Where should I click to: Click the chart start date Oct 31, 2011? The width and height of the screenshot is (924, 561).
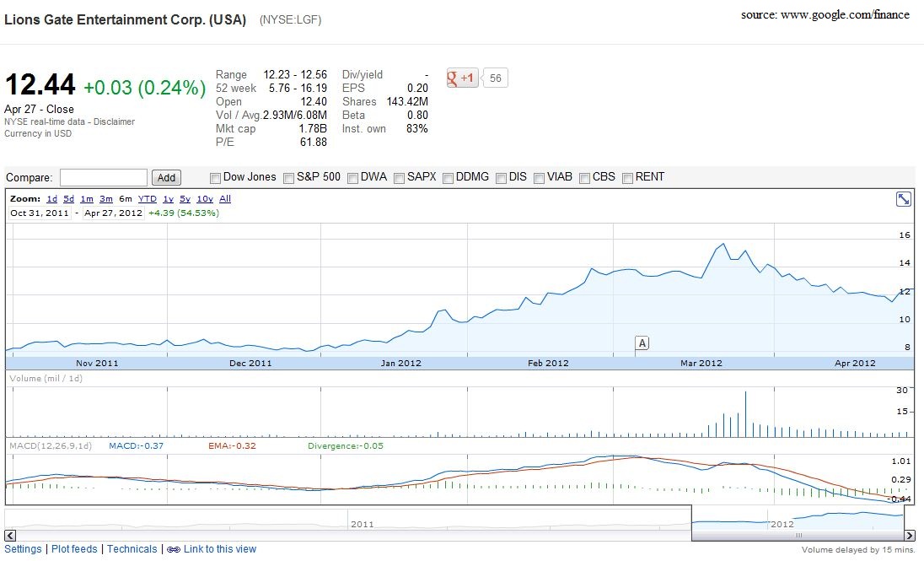pos(40,213)
